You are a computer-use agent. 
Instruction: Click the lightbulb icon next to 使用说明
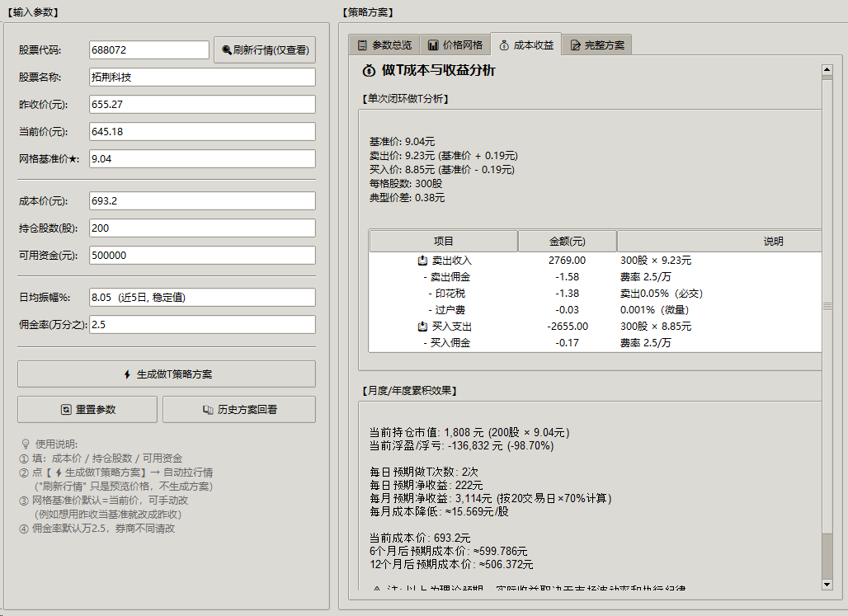pos(26,444)
